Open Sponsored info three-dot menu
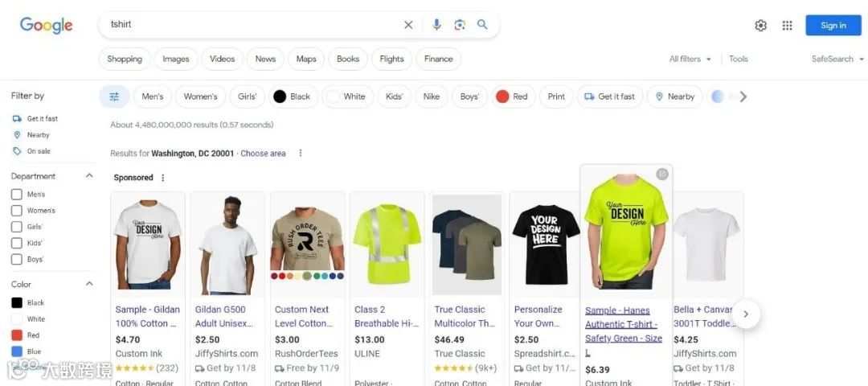This screenshot has width=868, height=386. click(x=162, y=178)
